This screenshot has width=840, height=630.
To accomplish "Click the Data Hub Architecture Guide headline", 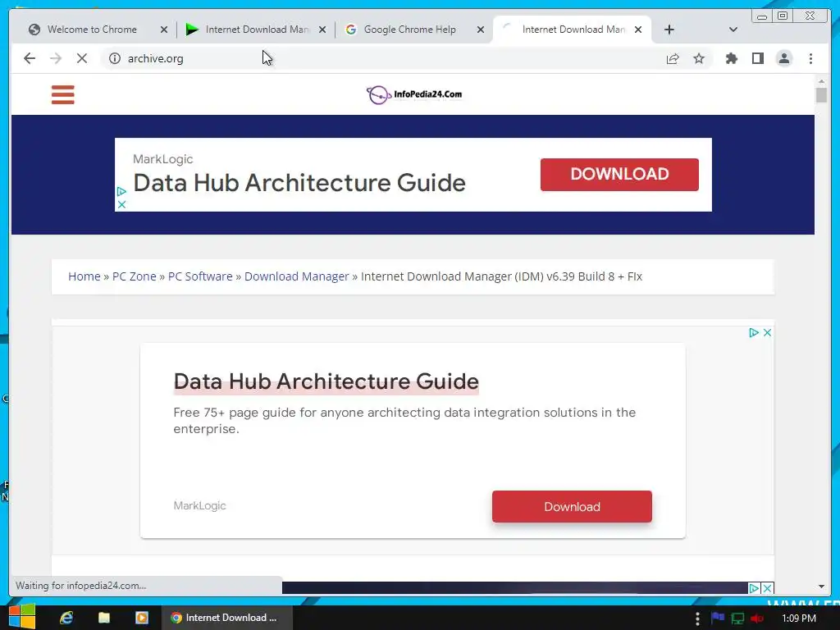I will pyautogui.click(x=326, y=381).
